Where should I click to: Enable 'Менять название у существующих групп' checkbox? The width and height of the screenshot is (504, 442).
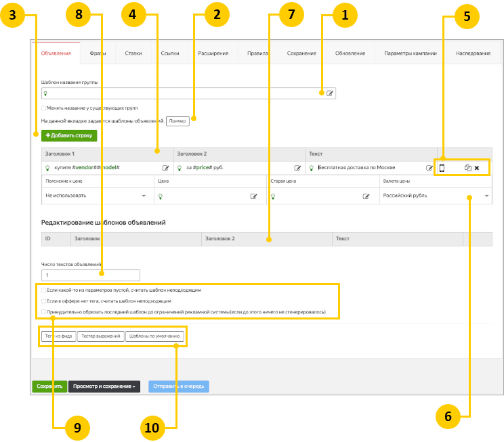point(44,108)
